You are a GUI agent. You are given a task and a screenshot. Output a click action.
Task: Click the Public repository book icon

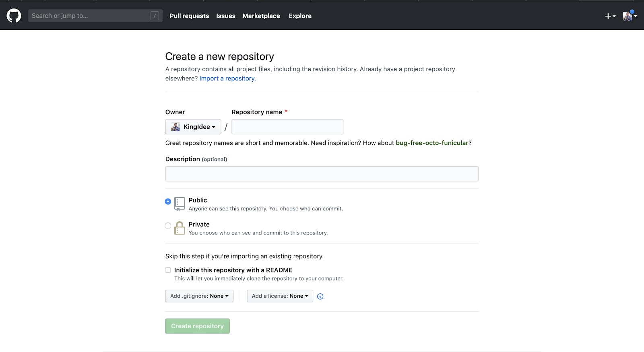click(x=180, y=204)
